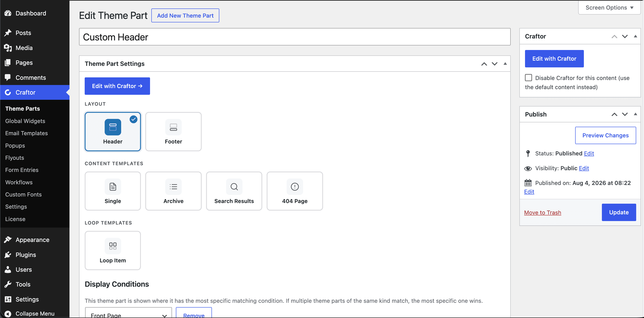Click the Comments bubble icon
Screen dimensions: 644x318
[8, 78]
